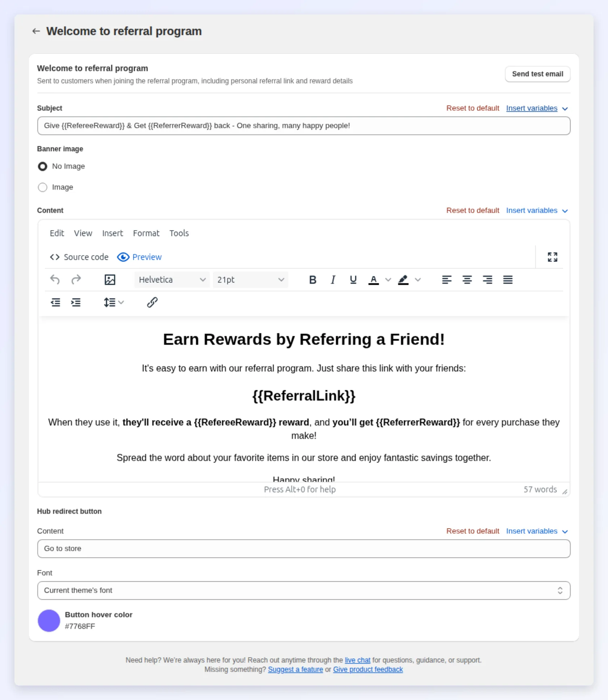Decrease the indent

pos(55,302)
